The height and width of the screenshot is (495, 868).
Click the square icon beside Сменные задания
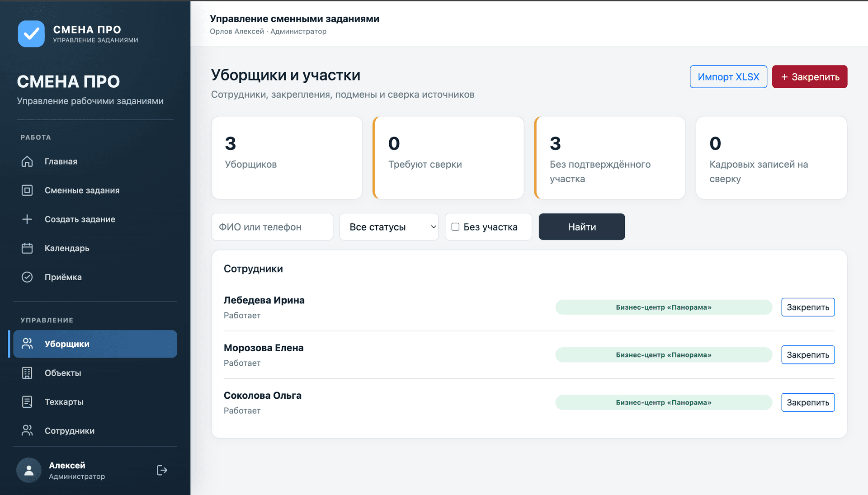pos(27,190)
